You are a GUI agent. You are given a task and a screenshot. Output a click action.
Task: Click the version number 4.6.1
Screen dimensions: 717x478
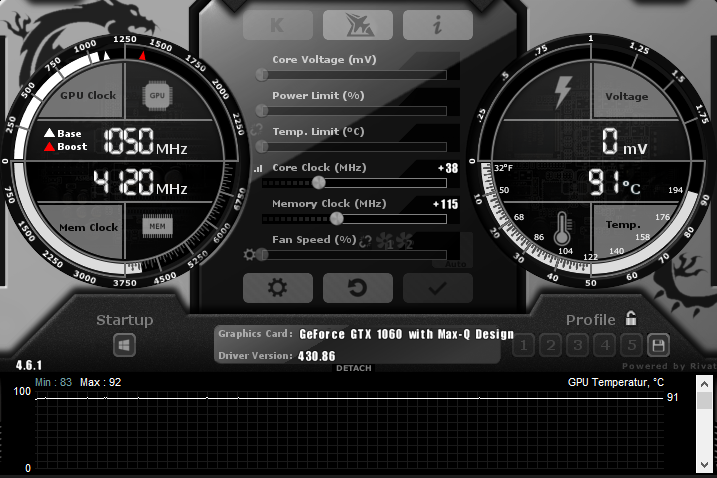29,365
